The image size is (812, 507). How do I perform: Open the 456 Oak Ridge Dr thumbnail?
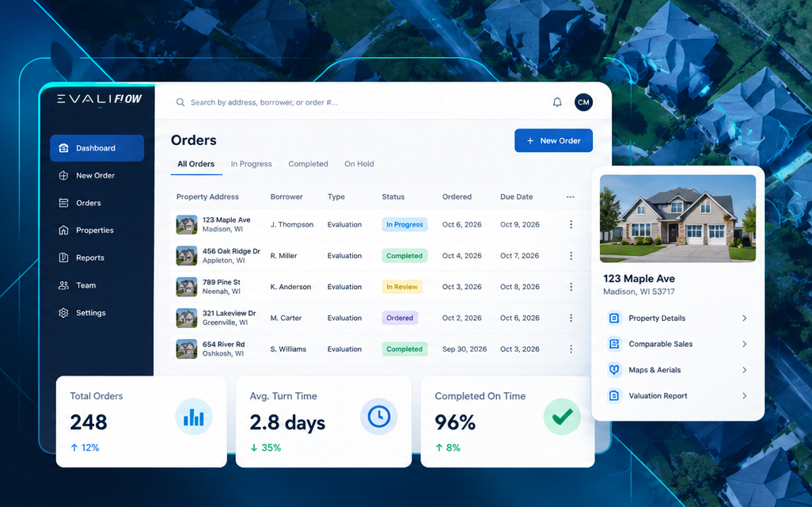[x=187, y=256]
